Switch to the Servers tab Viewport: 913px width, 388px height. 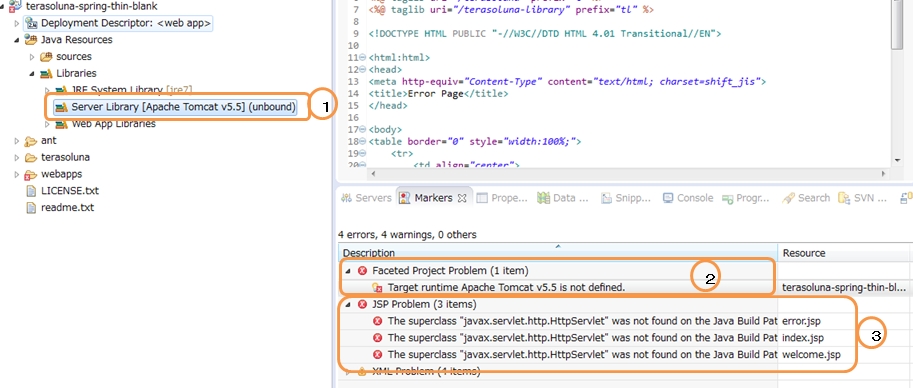point(366,198)
